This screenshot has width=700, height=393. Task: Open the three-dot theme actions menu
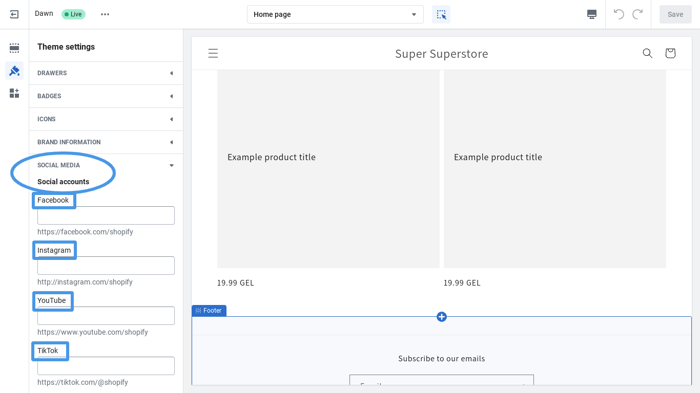tap(105, 14)
